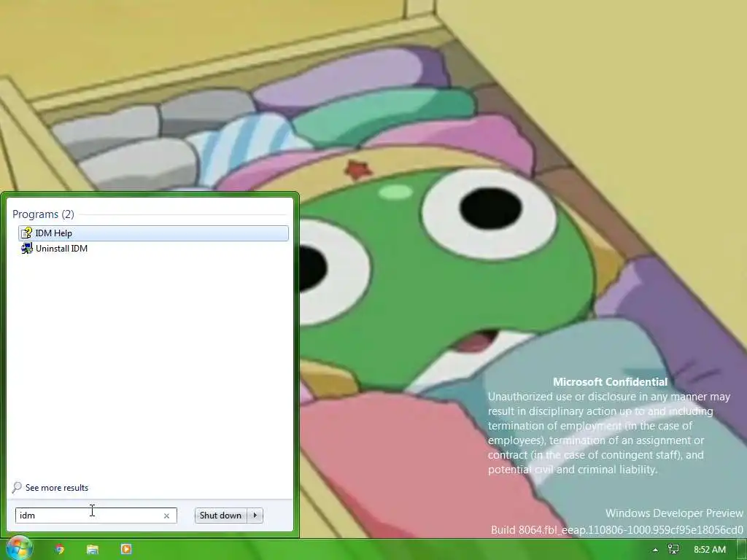Launch the media player taskbar icon
This screenshot has height=560, width=747.
pyautogui.click(x=126, y=549)
